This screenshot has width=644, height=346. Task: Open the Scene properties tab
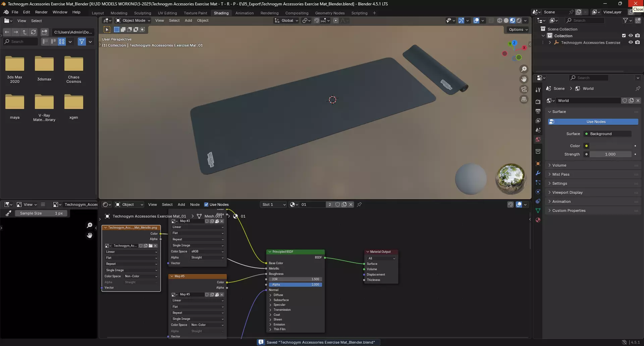538,130
